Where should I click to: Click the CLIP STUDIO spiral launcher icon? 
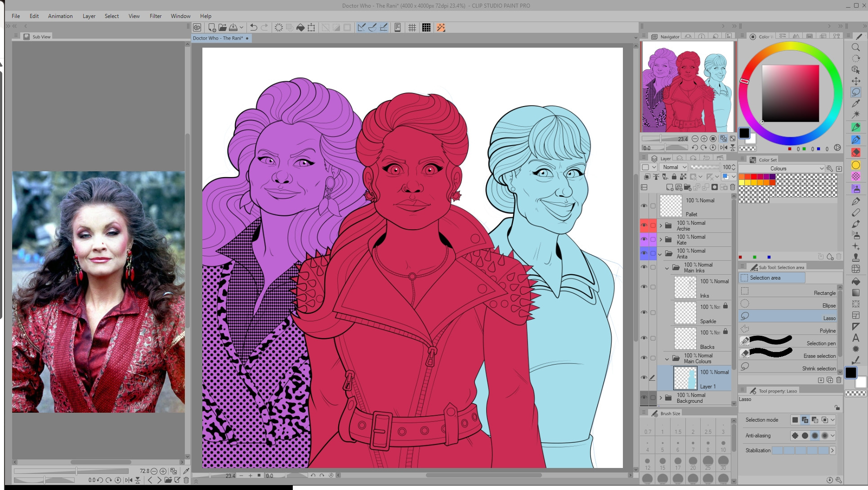pos(197,27)
